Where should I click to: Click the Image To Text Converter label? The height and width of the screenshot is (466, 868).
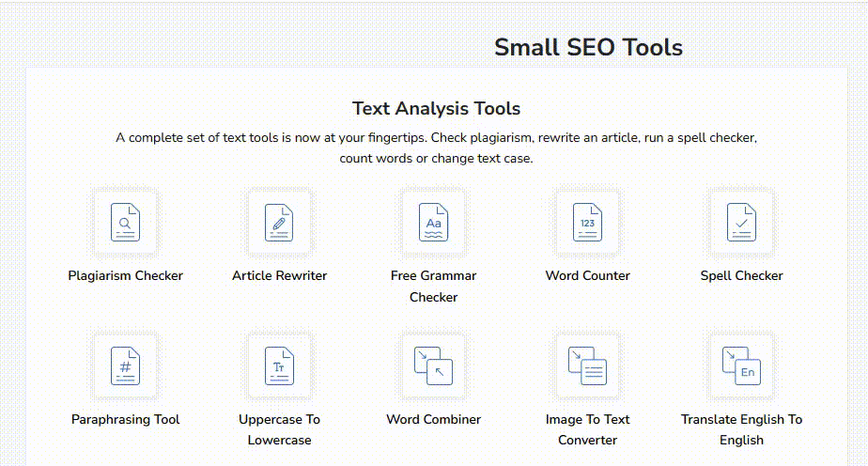(x=587, y=430)
